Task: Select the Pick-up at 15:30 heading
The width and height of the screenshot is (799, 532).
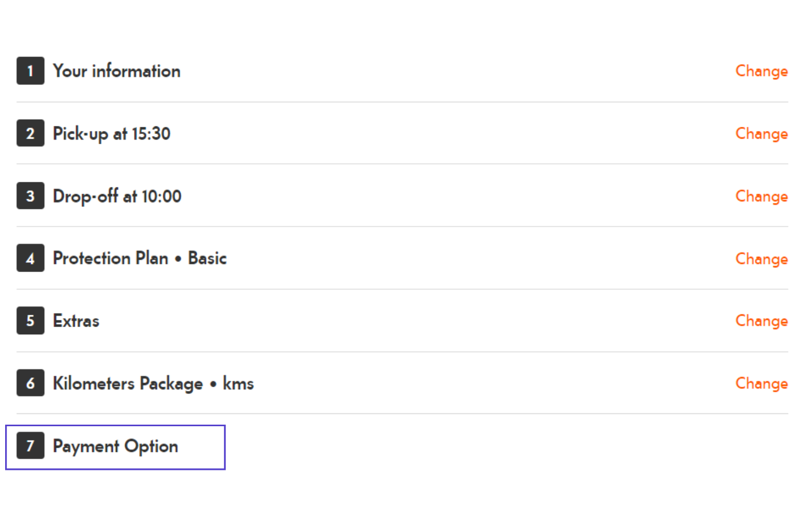Action: [x=111, y=134]
